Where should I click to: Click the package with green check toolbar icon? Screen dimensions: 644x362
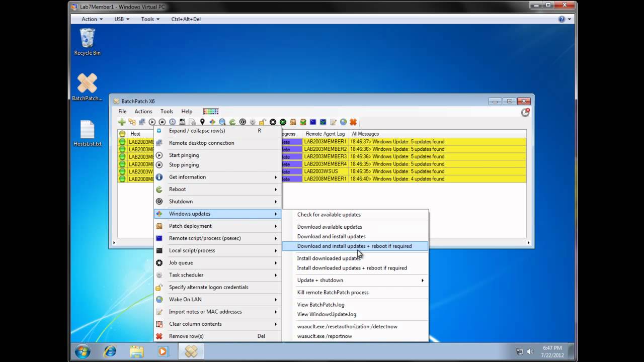(303, 122)
